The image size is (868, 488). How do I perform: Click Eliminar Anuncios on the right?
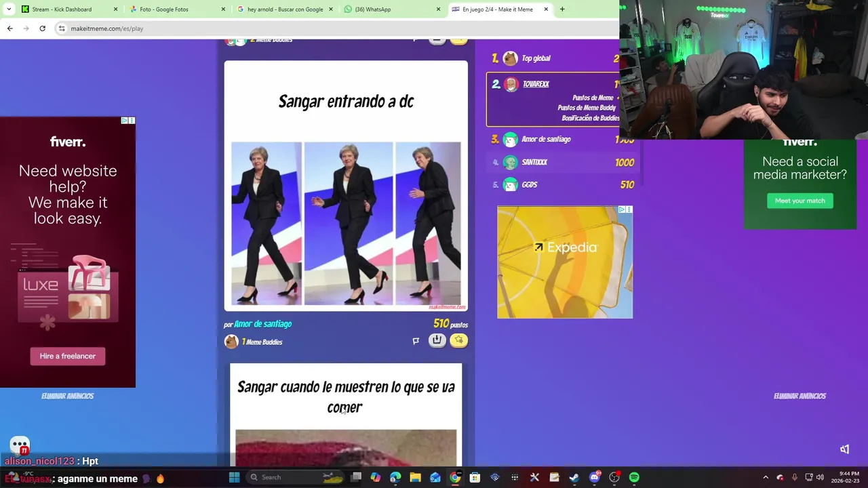pyautogui.click(x=800, y=396)
